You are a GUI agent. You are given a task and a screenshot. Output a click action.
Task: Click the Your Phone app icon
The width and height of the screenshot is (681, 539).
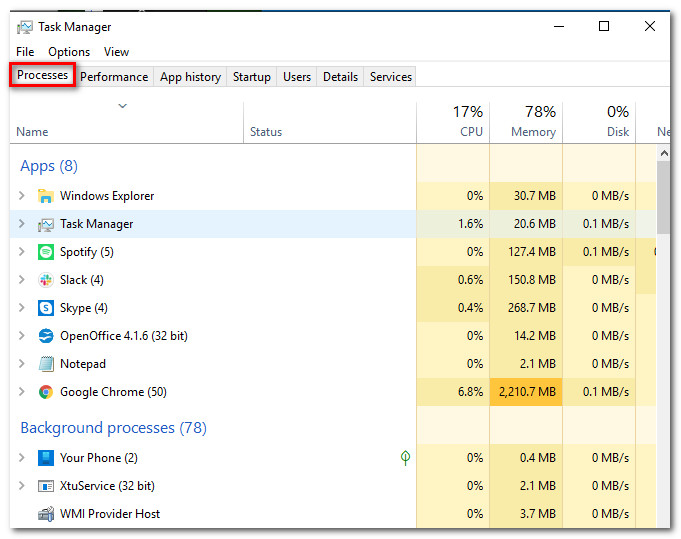[x=45, y=458]
